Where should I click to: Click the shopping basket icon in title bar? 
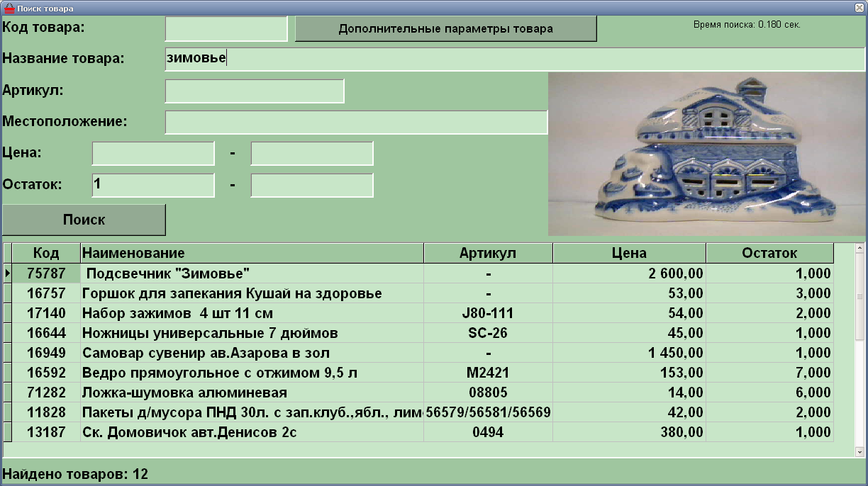10,8
